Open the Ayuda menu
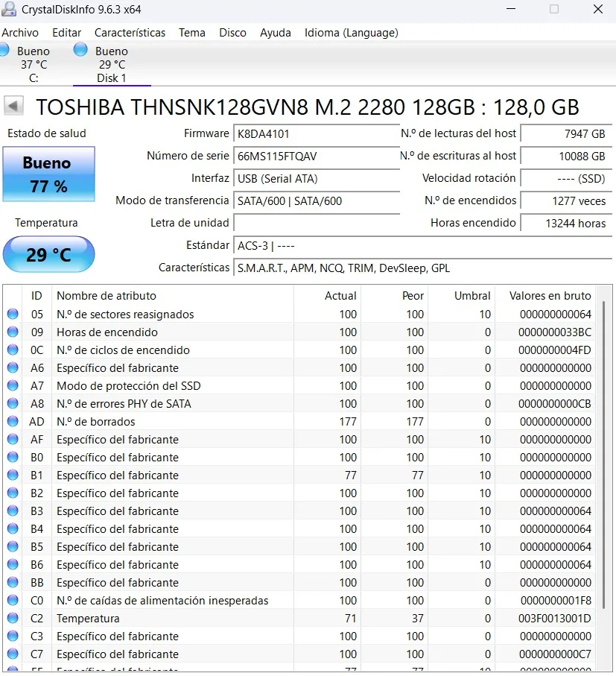This screenshot has width=616, height=676. (x=276, y=33)
